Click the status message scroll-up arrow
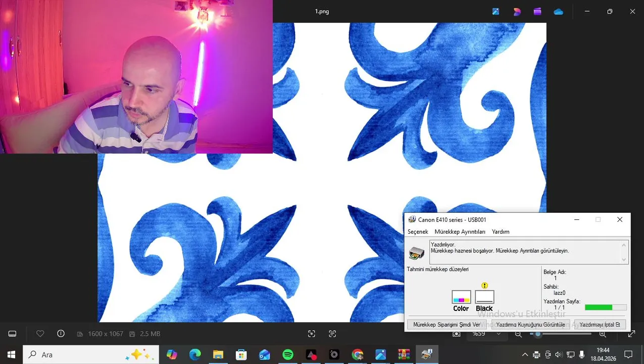Screen dimensions: 644x364 pyautogui.click(x=624, y=245)
